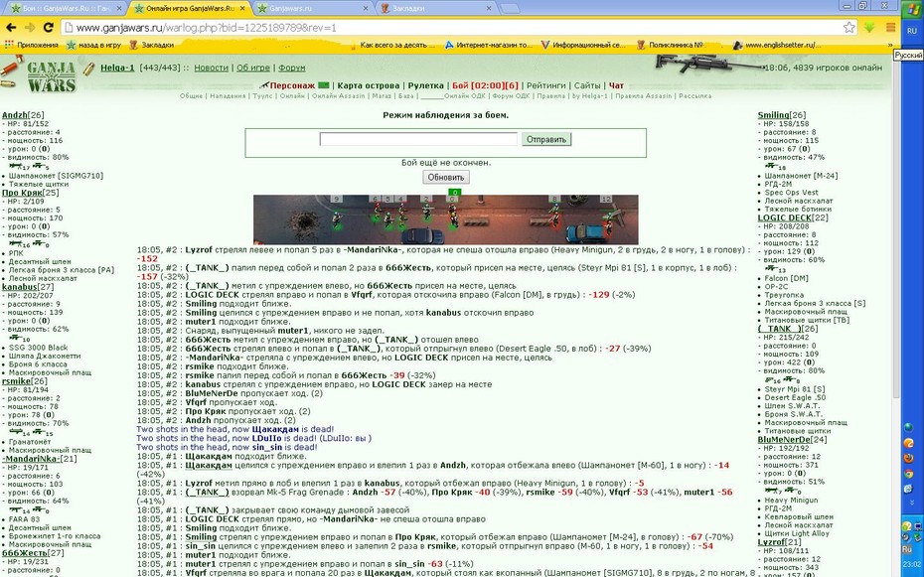This screenshot has width=924, height=577.
Task: Open the Windows Start button
Action: tap(912, 11)
